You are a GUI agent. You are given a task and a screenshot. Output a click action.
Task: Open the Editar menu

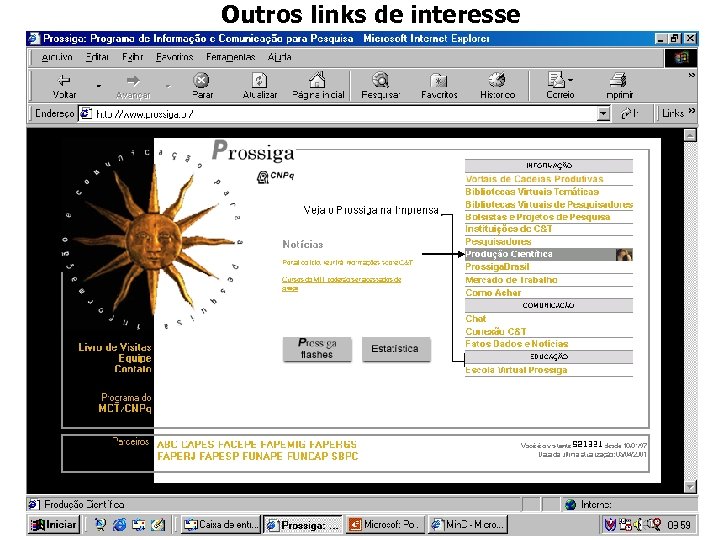pyautogui.click(x=97, y=57)
